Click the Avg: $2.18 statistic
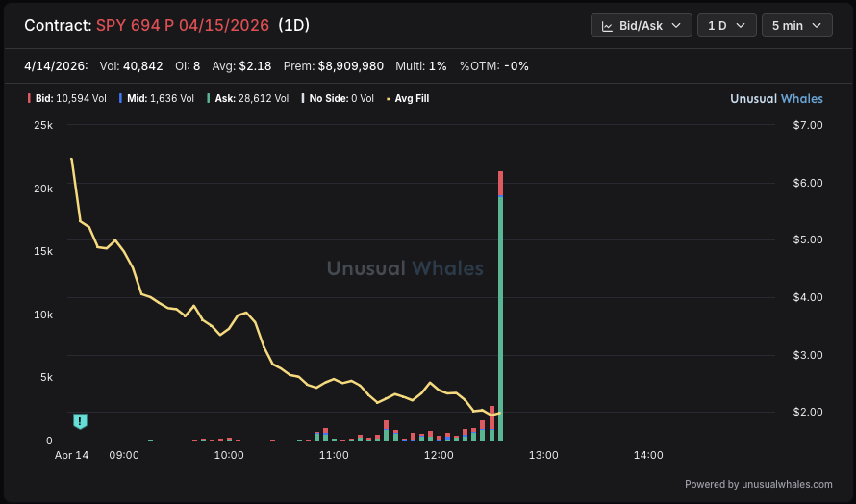Screen dimensions: 856x504 241,66
